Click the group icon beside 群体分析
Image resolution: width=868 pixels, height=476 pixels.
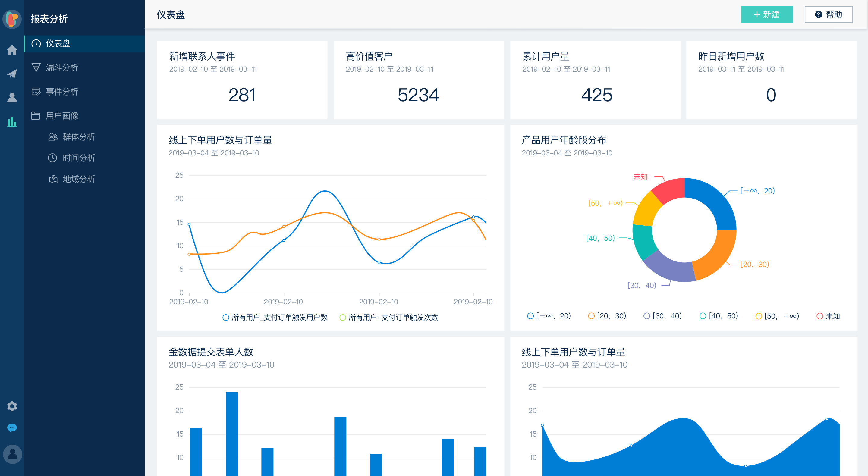click(x=53, y=137)
